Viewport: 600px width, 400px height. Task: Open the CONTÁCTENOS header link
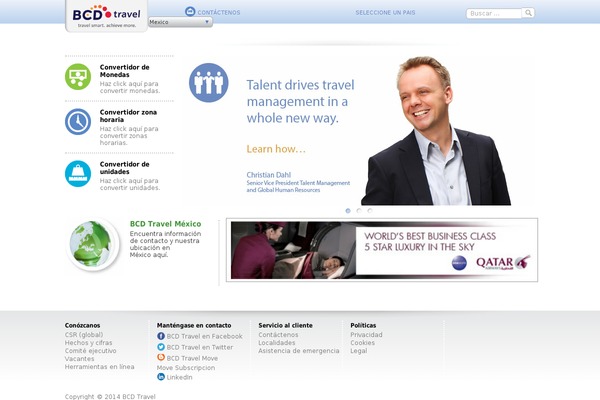219,13
